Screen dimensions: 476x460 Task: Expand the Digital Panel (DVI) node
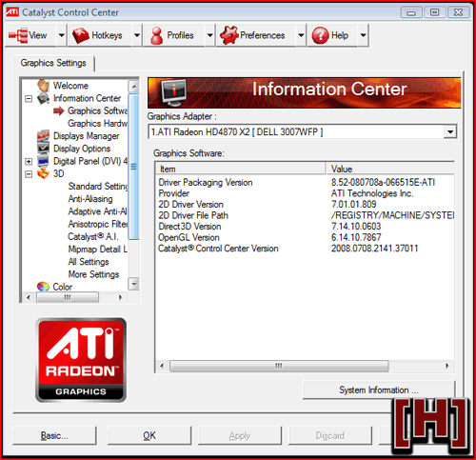tap(29, 161)
